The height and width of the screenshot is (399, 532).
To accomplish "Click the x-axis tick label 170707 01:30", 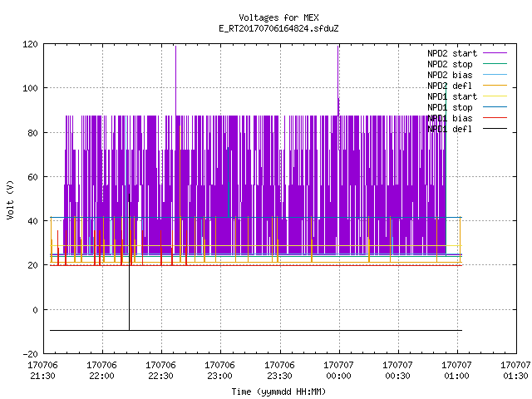I will coord(515,371).
